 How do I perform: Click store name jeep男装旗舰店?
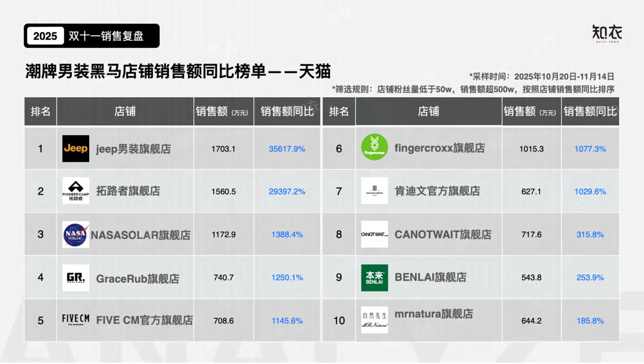click(x=134, y=149)
